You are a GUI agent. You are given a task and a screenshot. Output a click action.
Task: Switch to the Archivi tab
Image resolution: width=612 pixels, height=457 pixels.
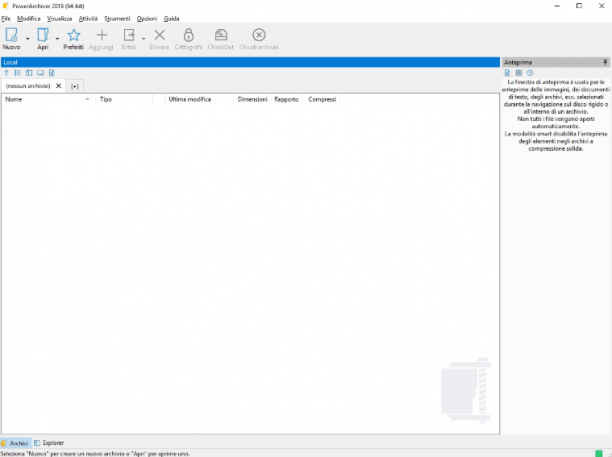click(x=15, y=443)
